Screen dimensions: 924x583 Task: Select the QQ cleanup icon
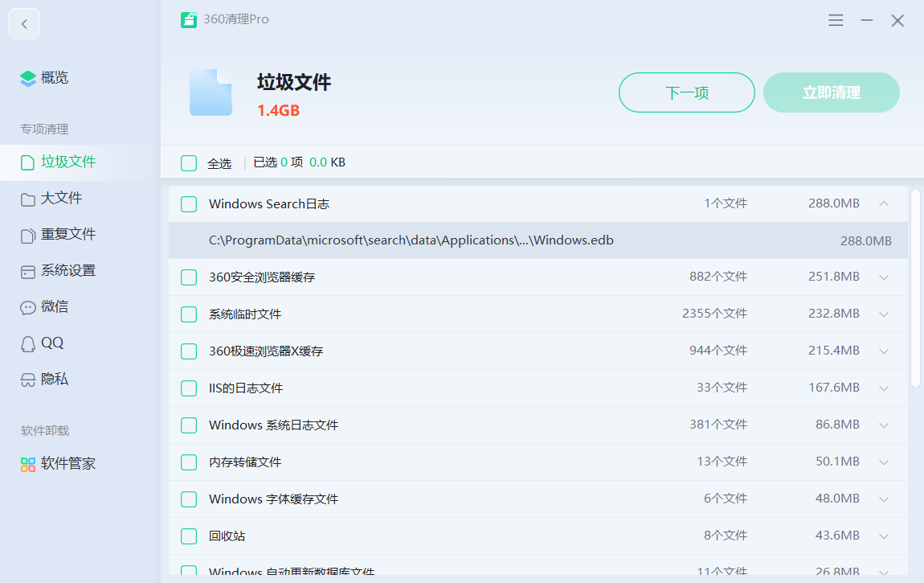coord(28,343)
